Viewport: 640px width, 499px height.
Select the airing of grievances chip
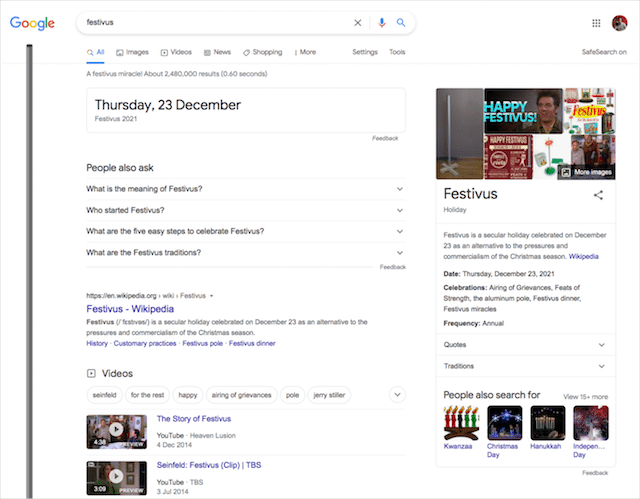(241, 395)
